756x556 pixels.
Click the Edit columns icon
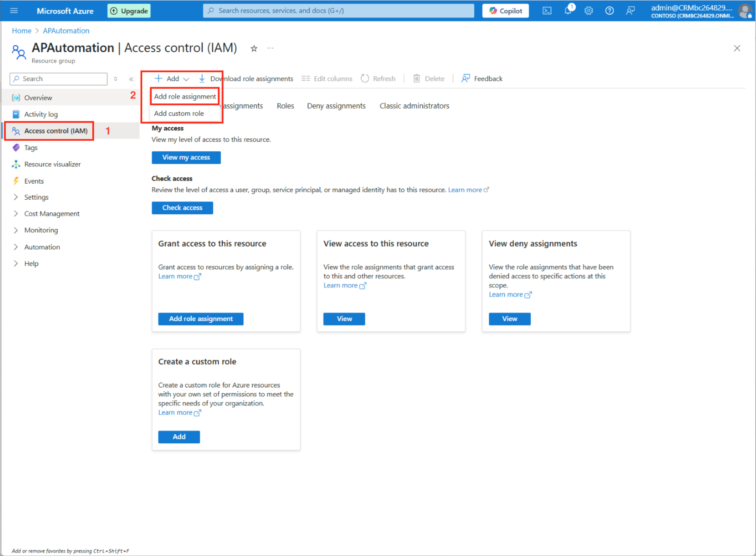point(306,78)
